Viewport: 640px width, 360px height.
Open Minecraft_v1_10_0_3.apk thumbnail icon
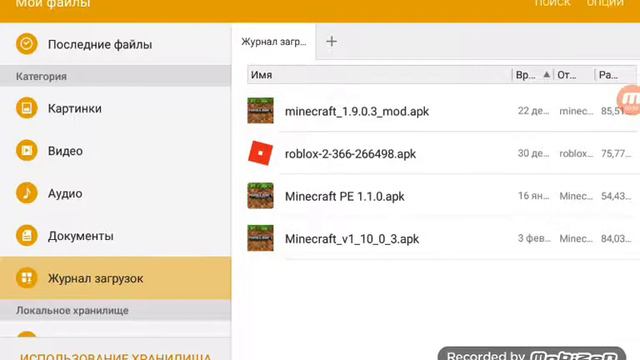tap(260, 238)
